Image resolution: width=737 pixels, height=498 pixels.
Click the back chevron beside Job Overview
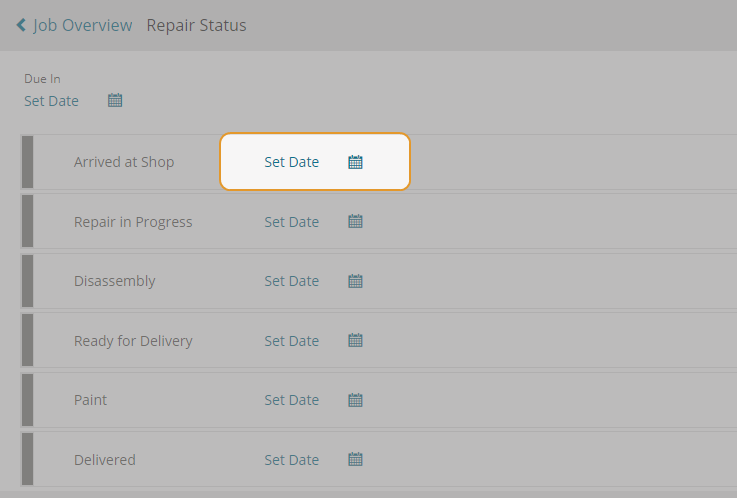click(x=21, y=25)
